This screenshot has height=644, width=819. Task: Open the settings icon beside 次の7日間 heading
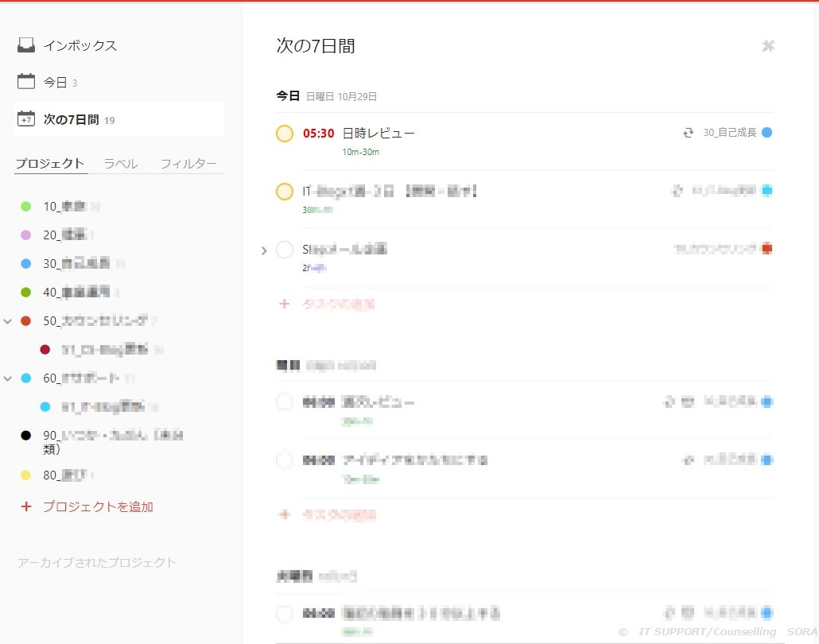767,46
